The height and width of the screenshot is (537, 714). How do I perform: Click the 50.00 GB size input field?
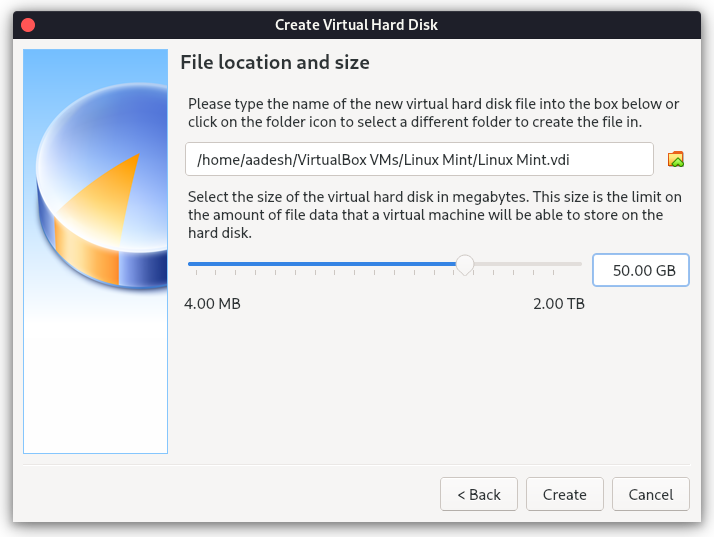click(640, 269)
